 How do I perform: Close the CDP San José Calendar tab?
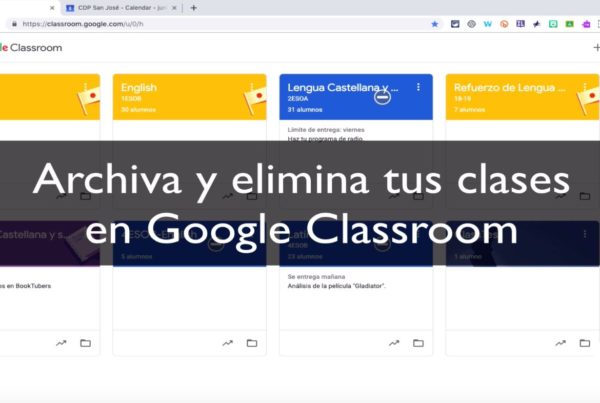(x=174, y=8)
